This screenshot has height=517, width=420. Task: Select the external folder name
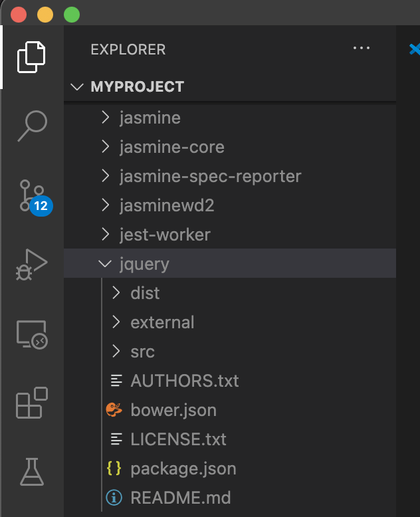[162, 322]
